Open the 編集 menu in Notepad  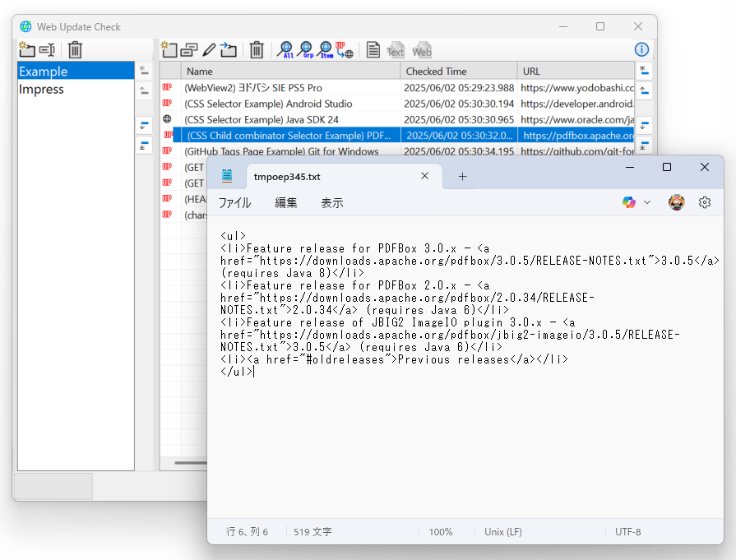point(286,203)
